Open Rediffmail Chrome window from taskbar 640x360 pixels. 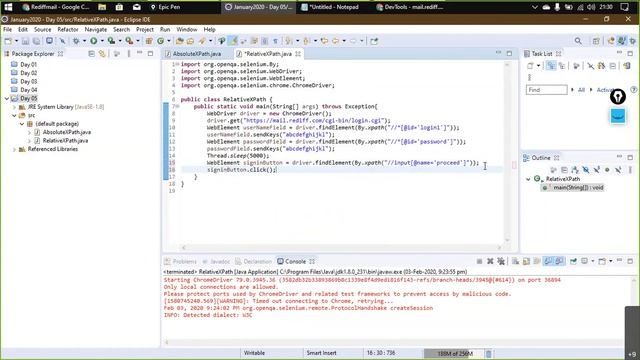tap(56, 7)
